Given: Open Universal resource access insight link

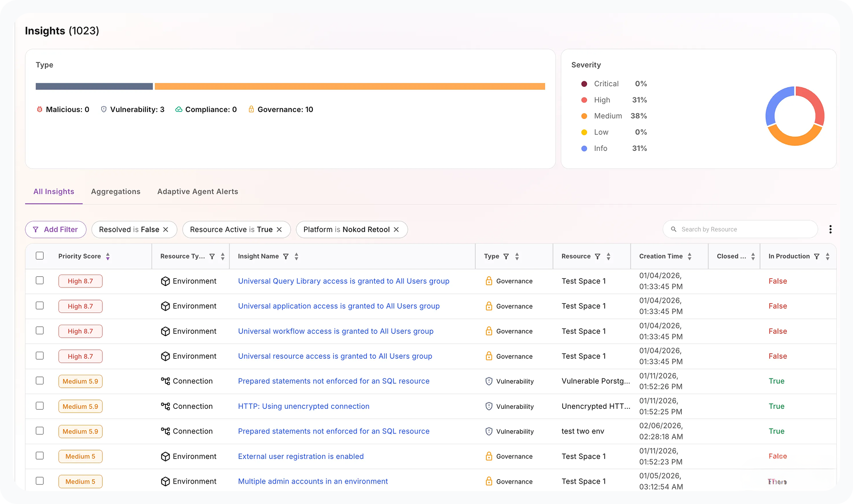Looking at the screenshot, I should pyautogui.click(x=335, y=356).
